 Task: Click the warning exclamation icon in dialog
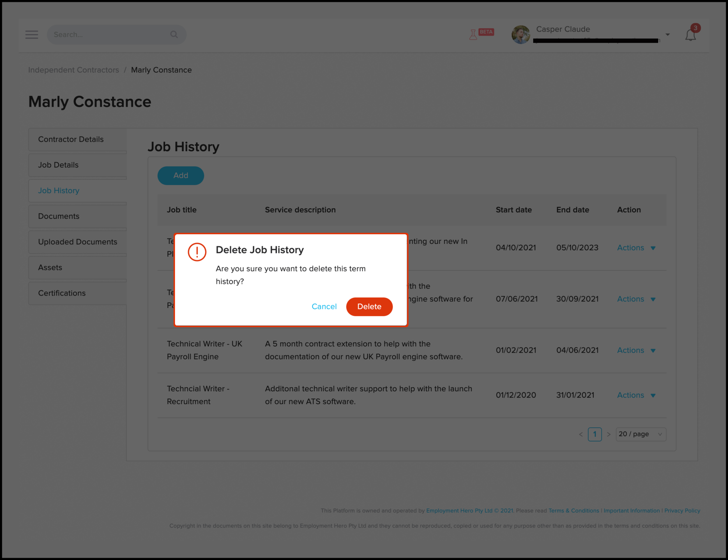197,252
